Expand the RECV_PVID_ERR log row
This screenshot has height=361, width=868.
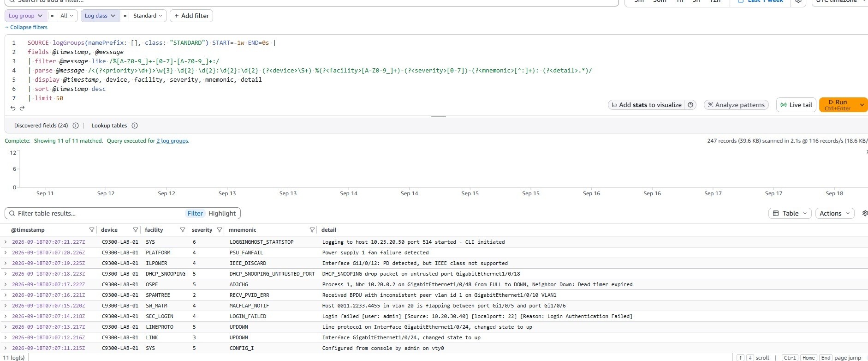6,295
